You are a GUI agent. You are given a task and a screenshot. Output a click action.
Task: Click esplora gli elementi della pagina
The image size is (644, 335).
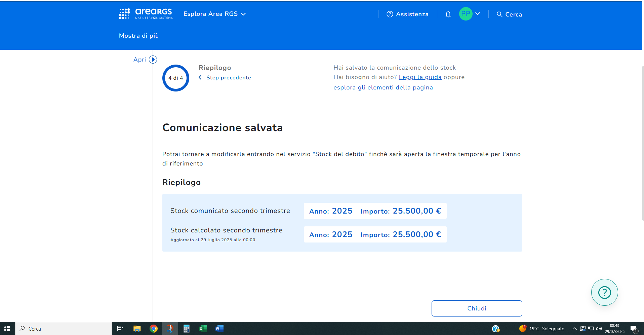click(x=383, y=87)
